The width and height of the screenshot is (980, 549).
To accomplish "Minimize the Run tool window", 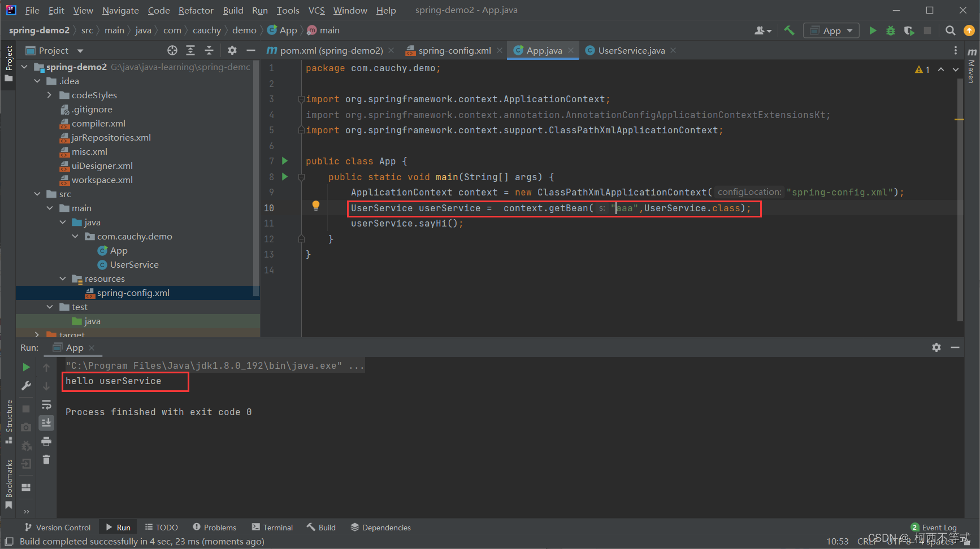I will click(955, 347).
